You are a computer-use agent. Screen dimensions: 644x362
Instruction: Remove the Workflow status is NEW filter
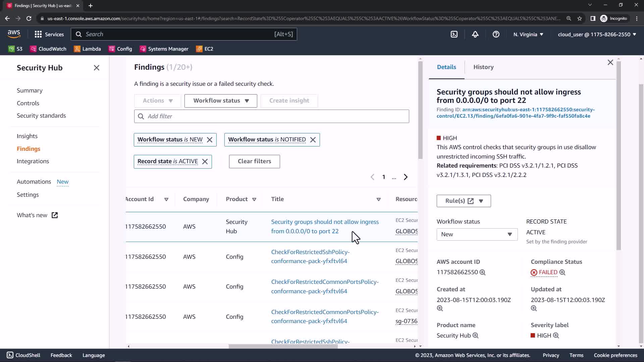(x=210, y=140)
